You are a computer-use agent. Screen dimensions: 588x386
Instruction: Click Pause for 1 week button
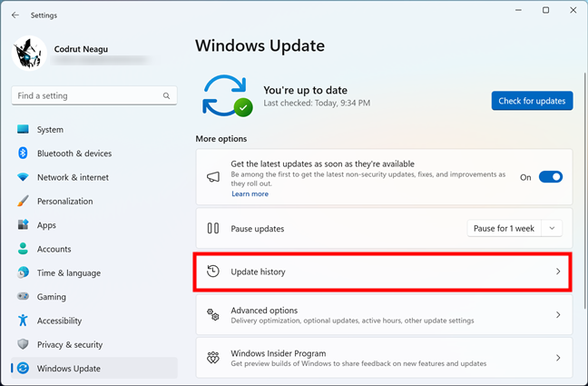504,228
